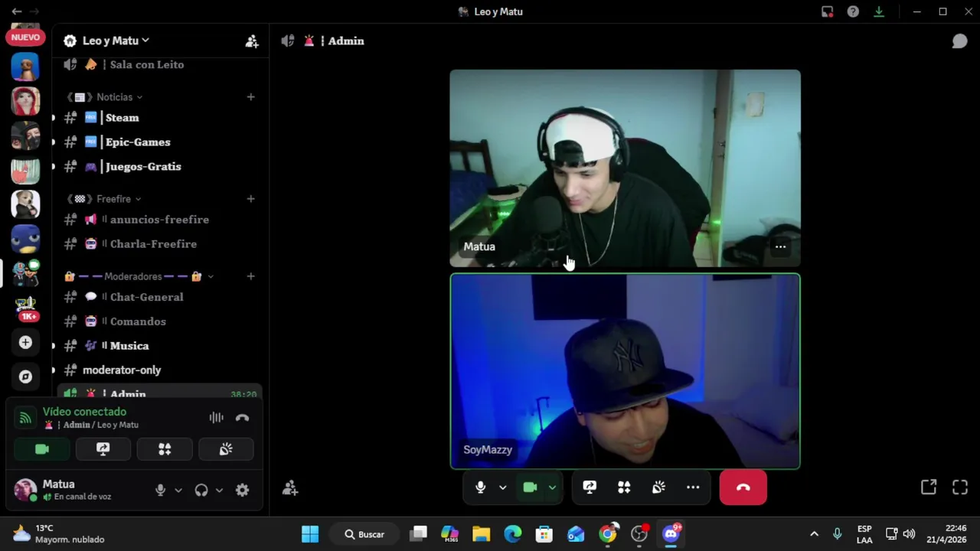
Task: Hang up with the red disconnect button
Action: tap(743, 487)
